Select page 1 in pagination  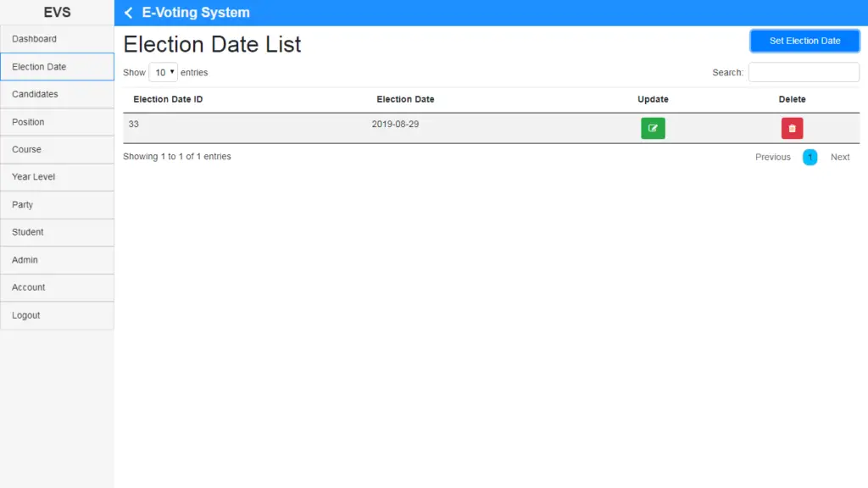(810, 157)
